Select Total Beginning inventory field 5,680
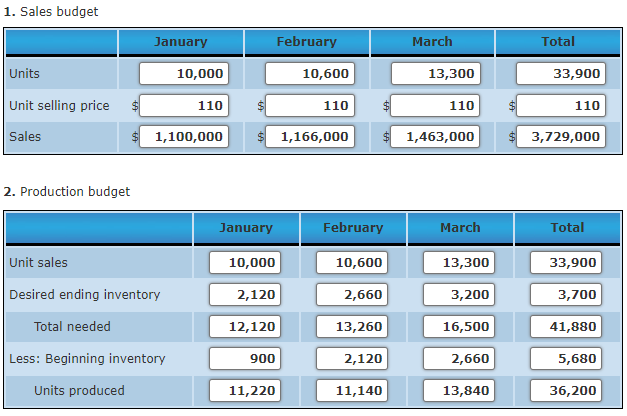This screenshot has height=416, width=627. click(566, 358)
